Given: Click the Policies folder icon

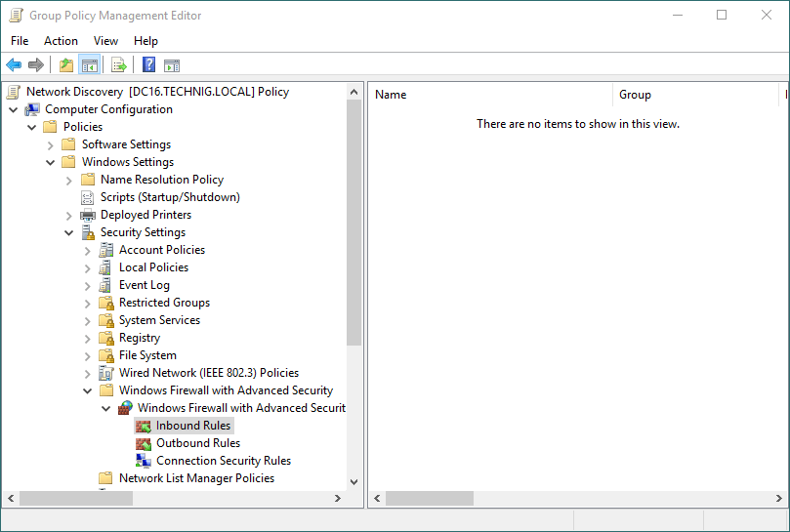Looking at the screenshot, I should tap(50, 127).
